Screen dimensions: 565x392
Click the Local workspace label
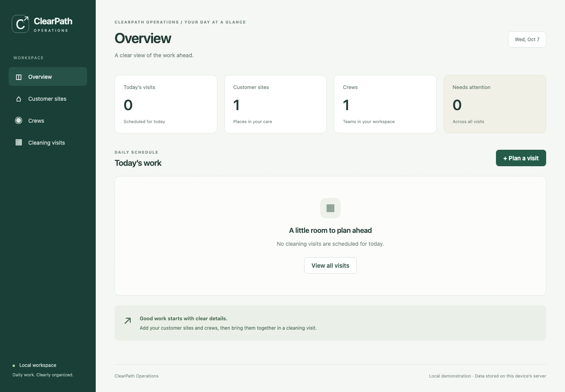(x=38, y=365)
